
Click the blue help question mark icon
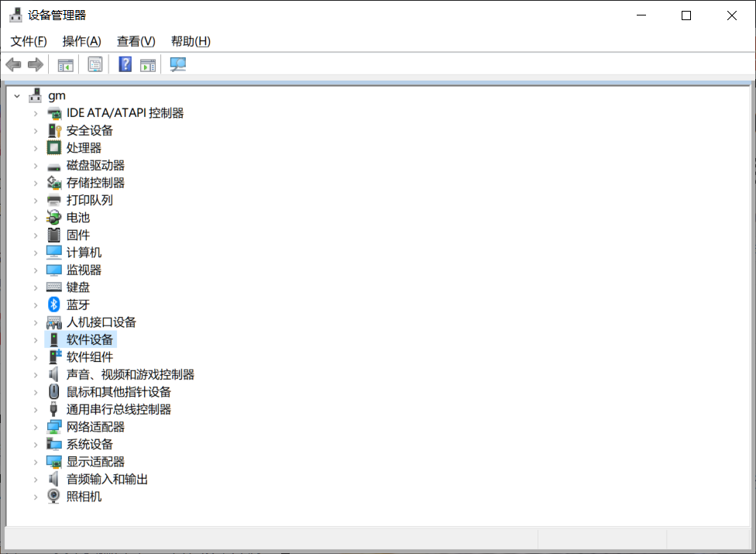125,64
